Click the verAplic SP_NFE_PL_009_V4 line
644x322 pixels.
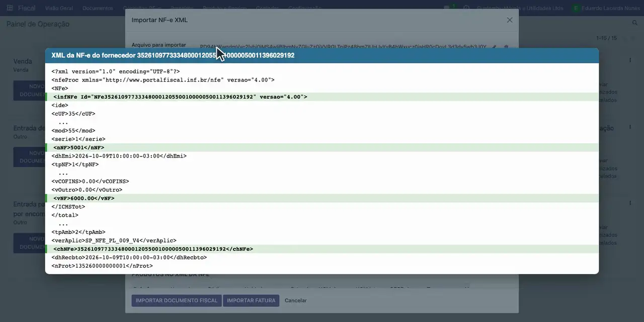coord(114,240)
